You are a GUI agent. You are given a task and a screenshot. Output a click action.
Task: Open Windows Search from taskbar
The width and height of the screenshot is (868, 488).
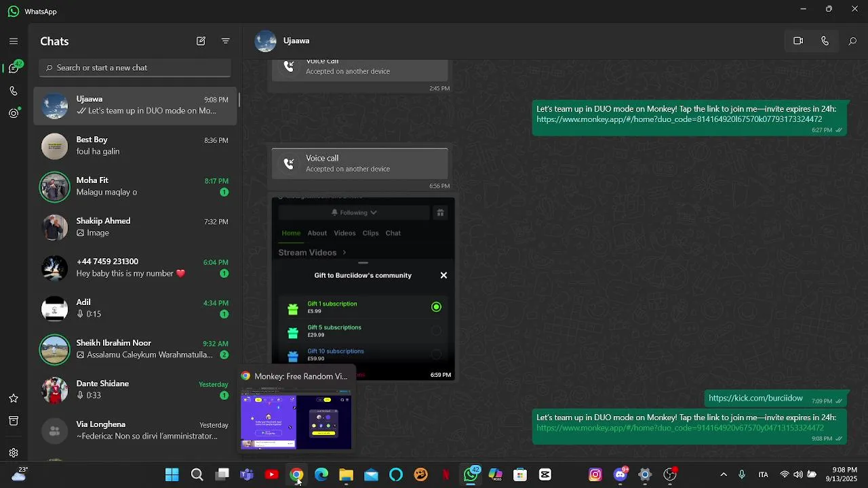pyautogui.click(x=197, y=474)
